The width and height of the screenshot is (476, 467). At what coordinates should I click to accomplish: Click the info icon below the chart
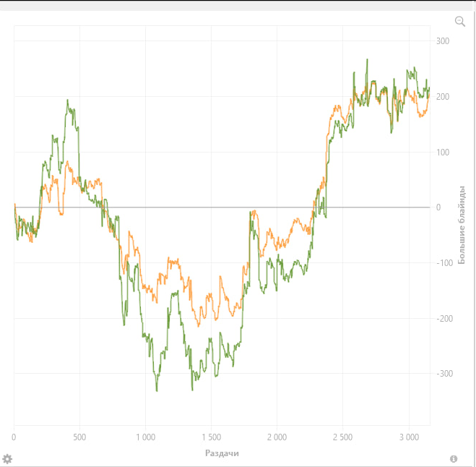click(x=454, y=458)
